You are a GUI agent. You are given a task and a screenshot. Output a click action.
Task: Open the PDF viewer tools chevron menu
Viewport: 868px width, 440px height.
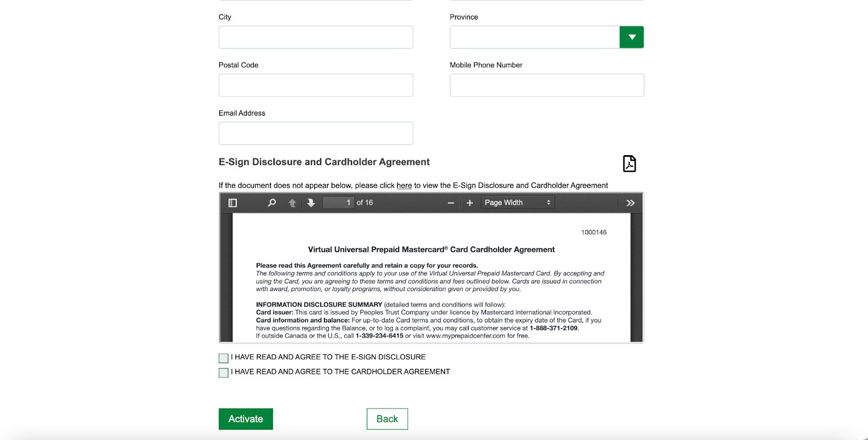pos(630,203)
